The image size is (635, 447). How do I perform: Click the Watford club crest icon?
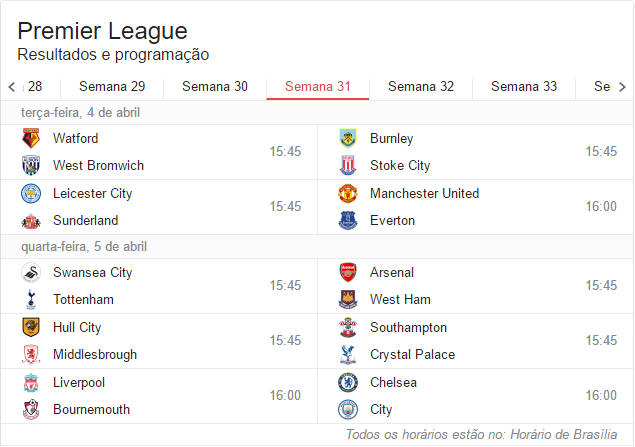click(31, 139)
